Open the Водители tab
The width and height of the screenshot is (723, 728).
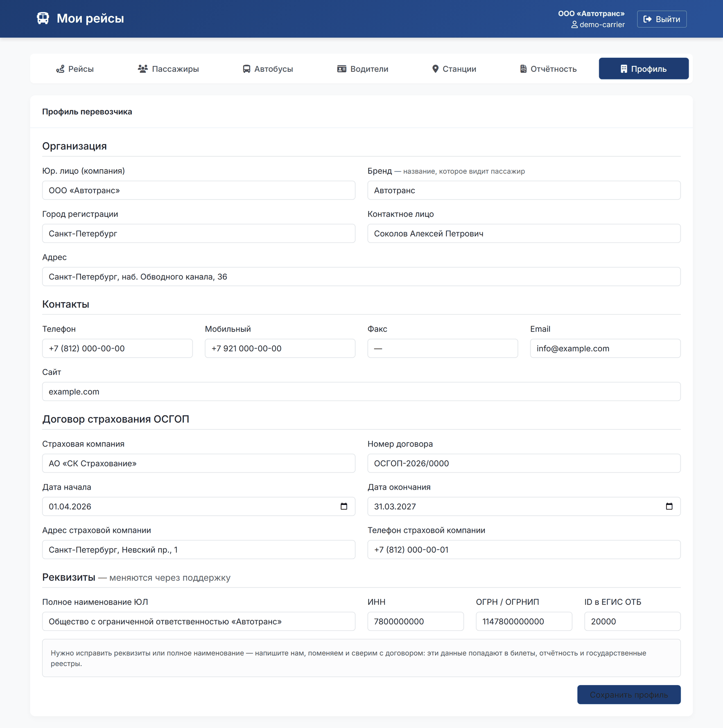[x=363, y=69]
